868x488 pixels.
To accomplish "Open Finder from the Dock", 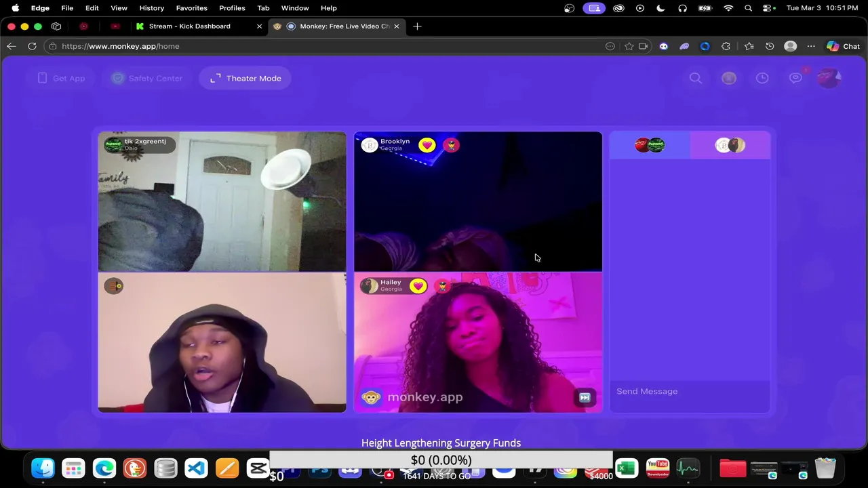I will click(x=43, y=468).
